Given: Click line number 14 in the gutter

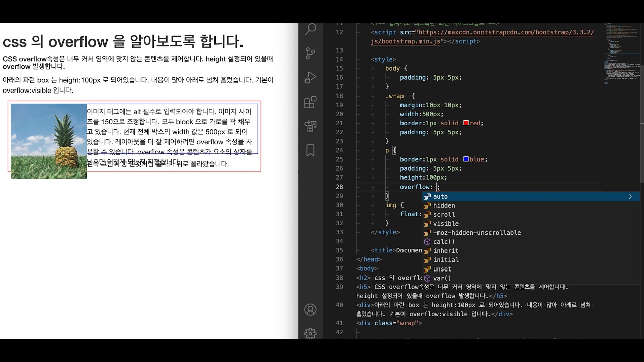Looking at the screenshot, I should [x=339, y=59].
